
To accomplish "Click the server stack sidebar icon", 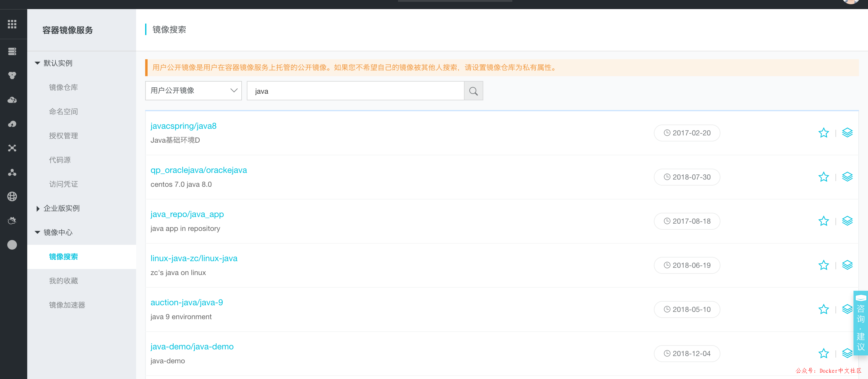I will tap(12, 51).
